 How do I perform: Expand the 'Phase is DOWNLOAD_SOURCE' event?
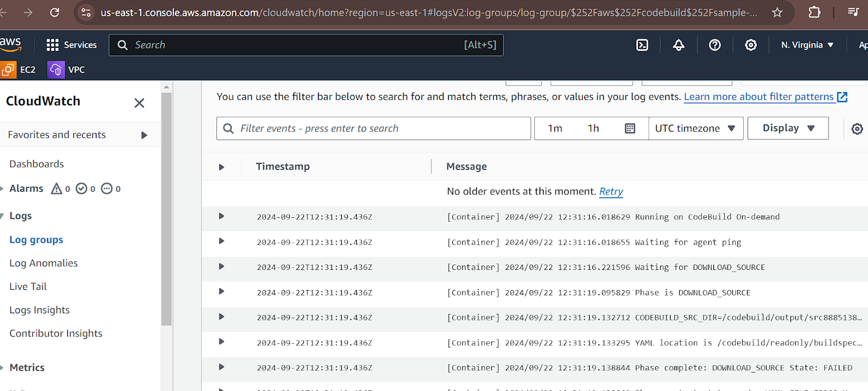pos(221,292)
